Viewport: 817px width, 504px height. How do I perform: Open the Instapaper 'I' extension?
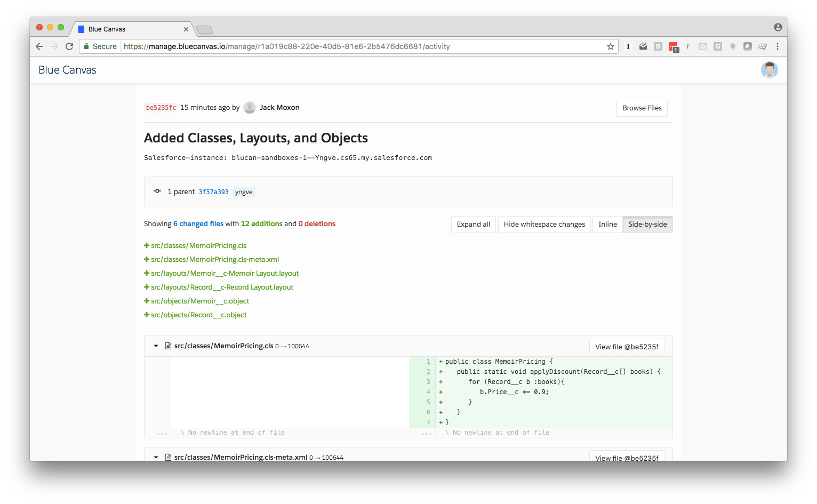tap(628, 46)
